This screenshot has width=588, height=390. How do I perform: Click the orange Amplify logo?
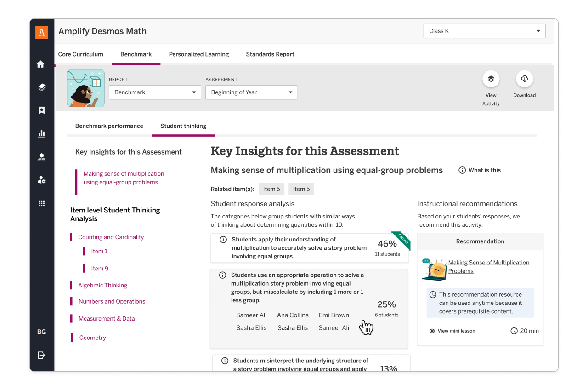(42, 32)
